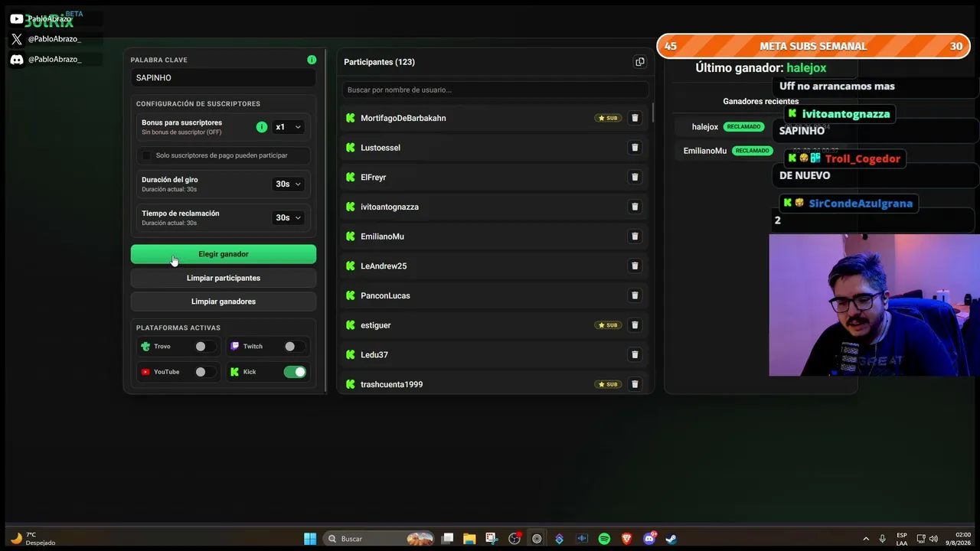Open Spotify from the taskbar
This screenshot has width=980, height=551.
point(604,539)
